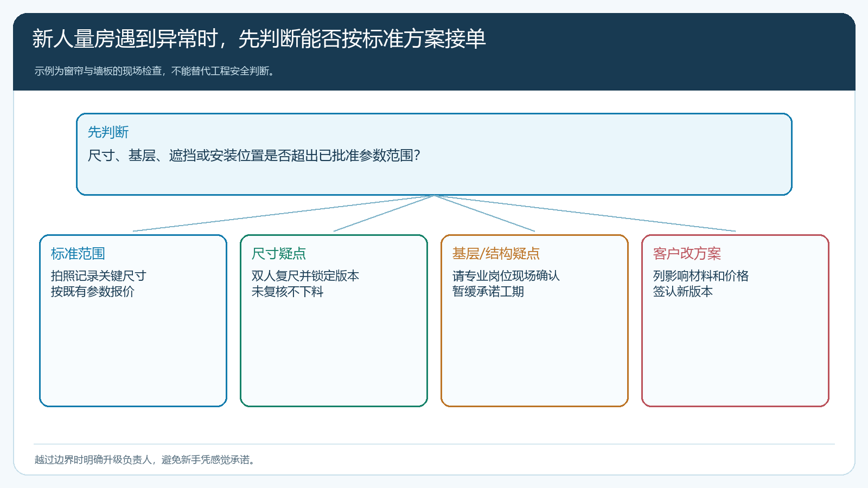
Task: Click the line 拍照记录关键尺寸
Action: coord(98,275)
